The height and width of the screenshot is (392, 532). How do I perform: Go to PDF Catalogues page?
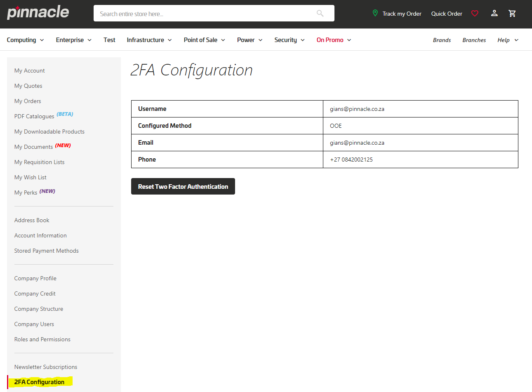pos(34,116)
